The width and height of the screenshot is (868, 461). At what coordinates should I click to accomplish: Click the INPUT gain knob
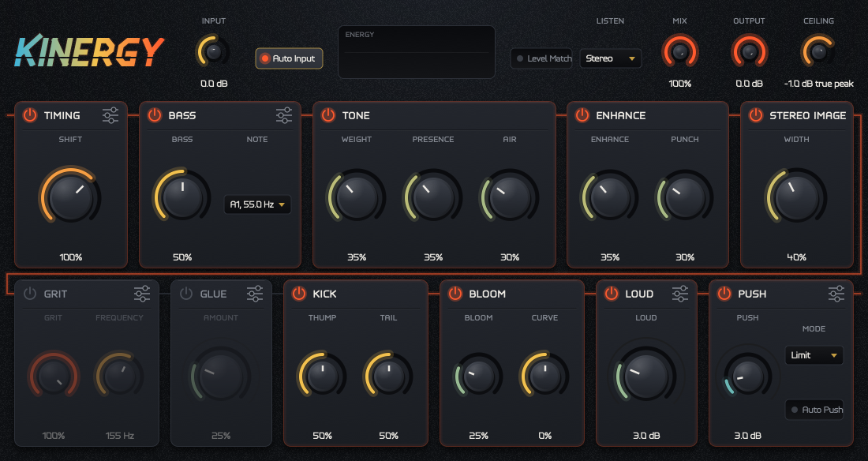[213, 52]
